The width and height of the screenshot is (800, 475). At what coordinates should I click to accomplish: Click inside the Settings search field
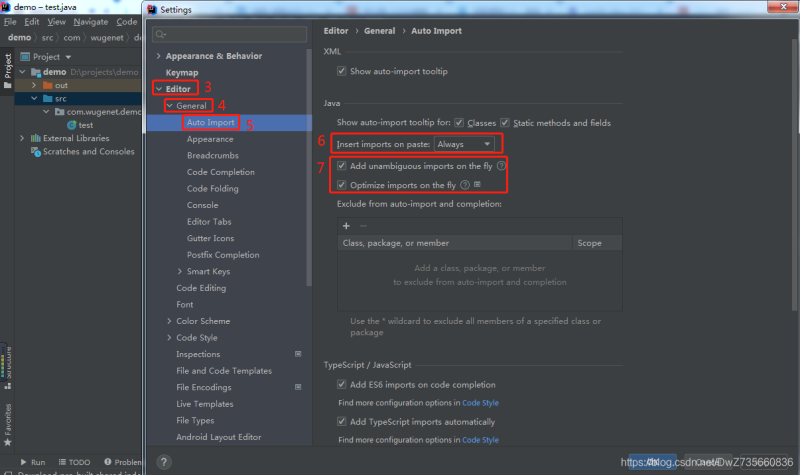coord(230,34)
